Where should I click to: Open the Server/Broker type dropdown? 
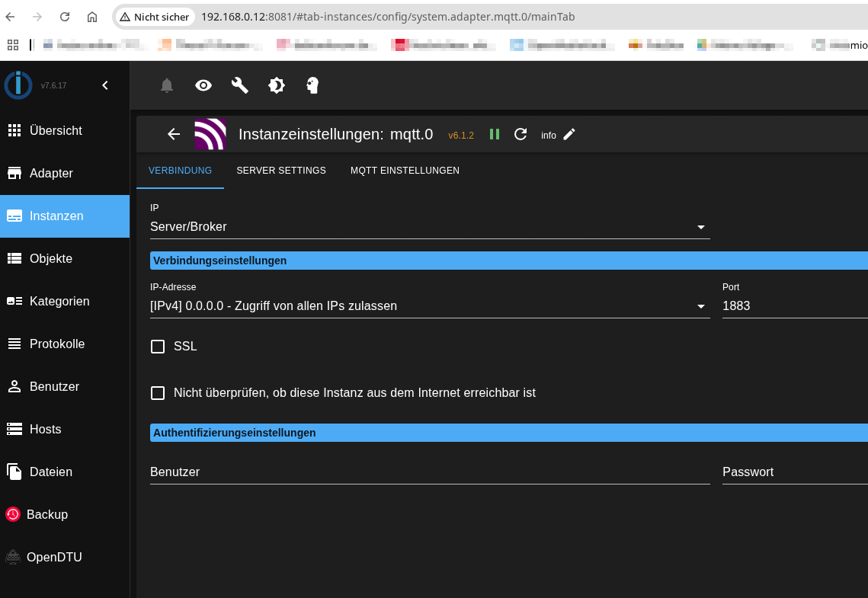click(x=430, y=227)
